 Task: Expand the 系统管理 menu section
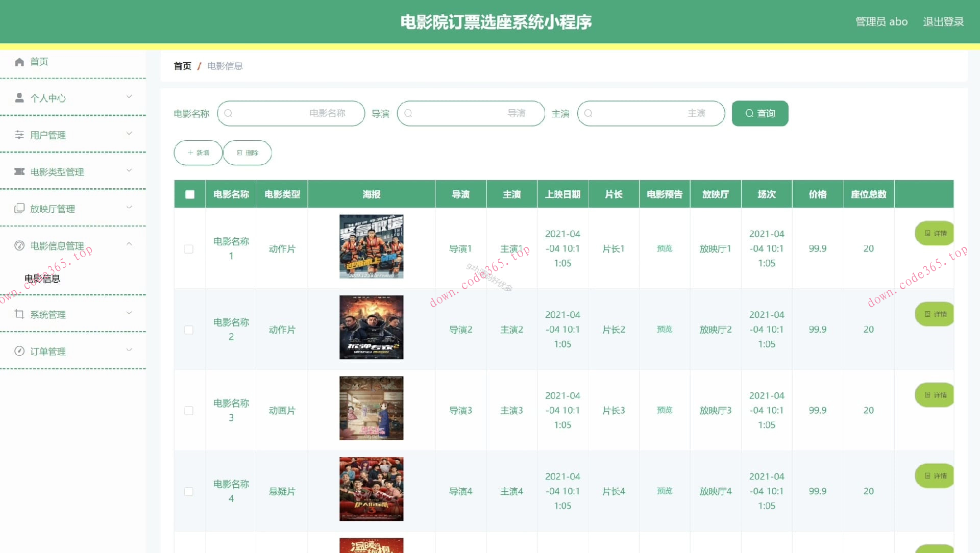click(129, 313)
